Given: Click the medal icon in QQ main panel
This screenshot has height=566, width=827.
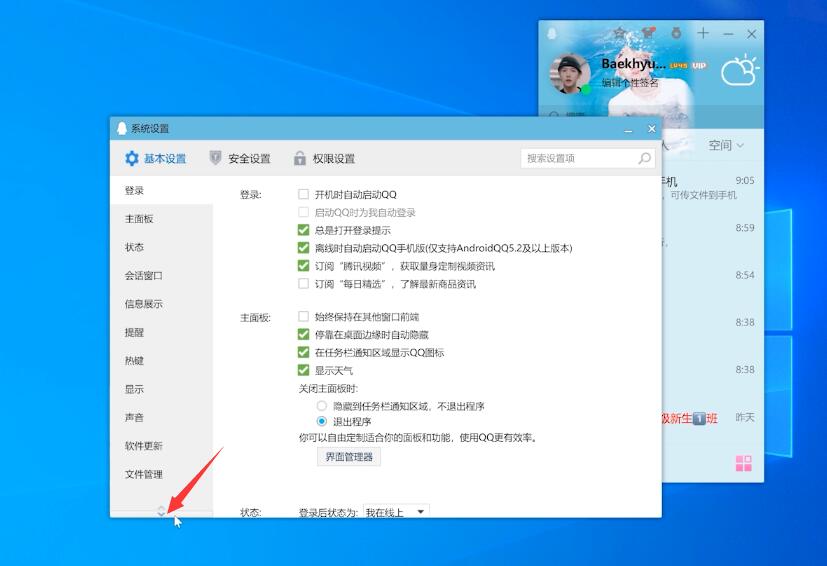Looking at the screenshot, I should [x=676, y=33].
